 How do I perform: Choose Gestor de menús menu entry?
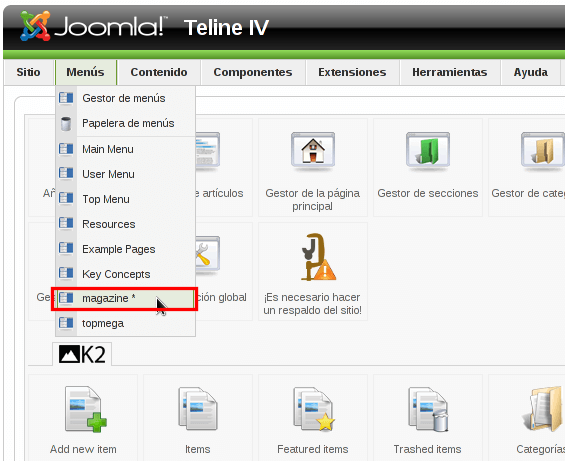click(x=125, y=98)
